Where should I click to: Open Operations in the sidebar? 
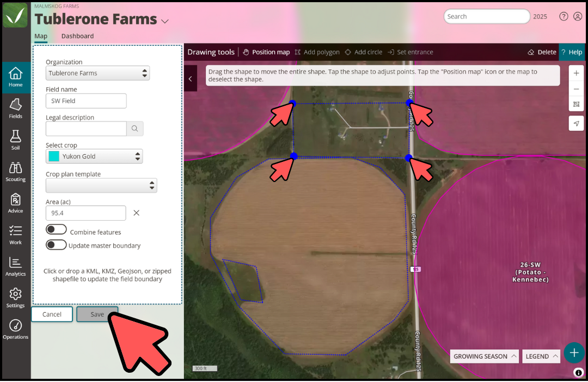tap(15, 330)
